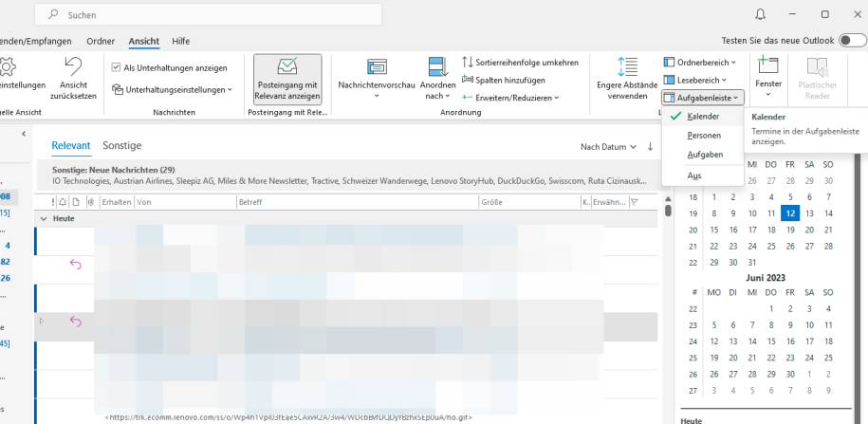Toggle the new Outlook switch
The height and width of the screenshot is (424, 868).
click(851, 41)
